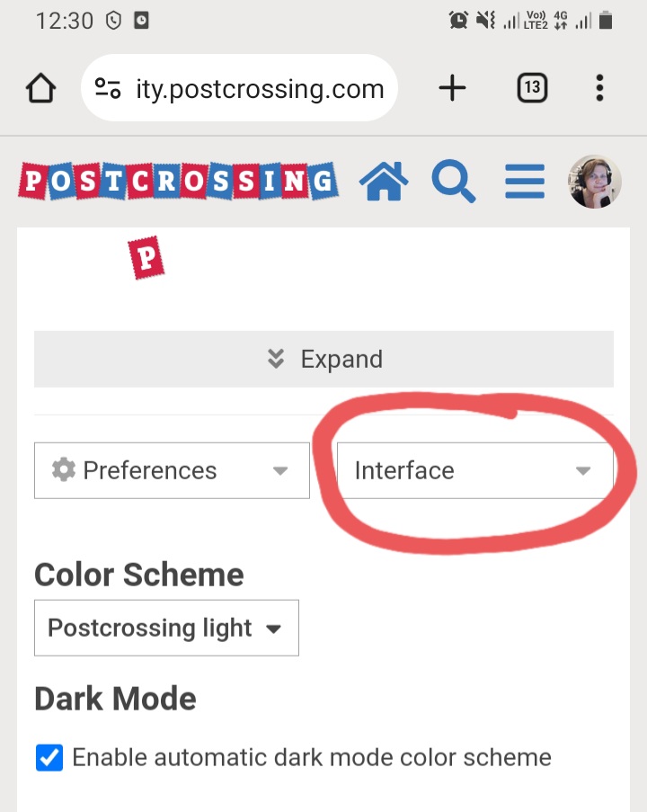The width and height of the screenshot is (647, 812).
Task: Click the Postcrossing banner logo
Action: [x=178, y=182]
